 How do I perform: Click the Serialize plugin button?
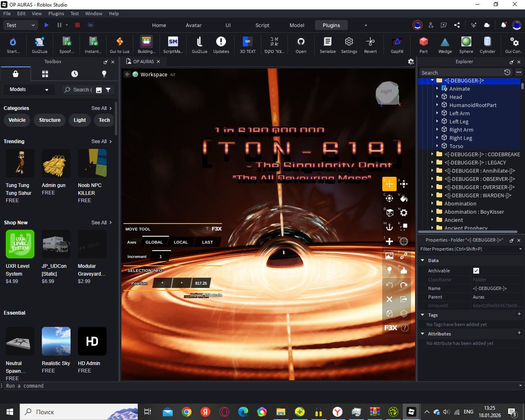pos(328,44)
